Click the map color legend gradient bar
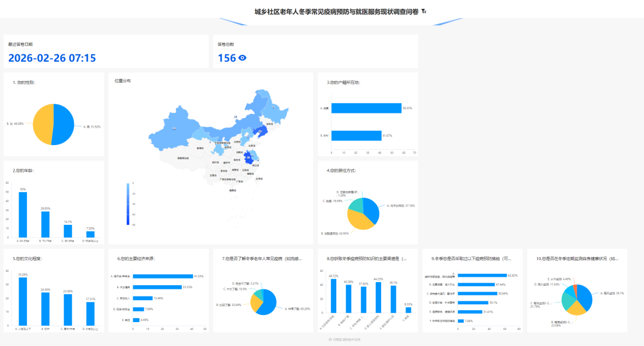644x346 pixels. (128, 203)
